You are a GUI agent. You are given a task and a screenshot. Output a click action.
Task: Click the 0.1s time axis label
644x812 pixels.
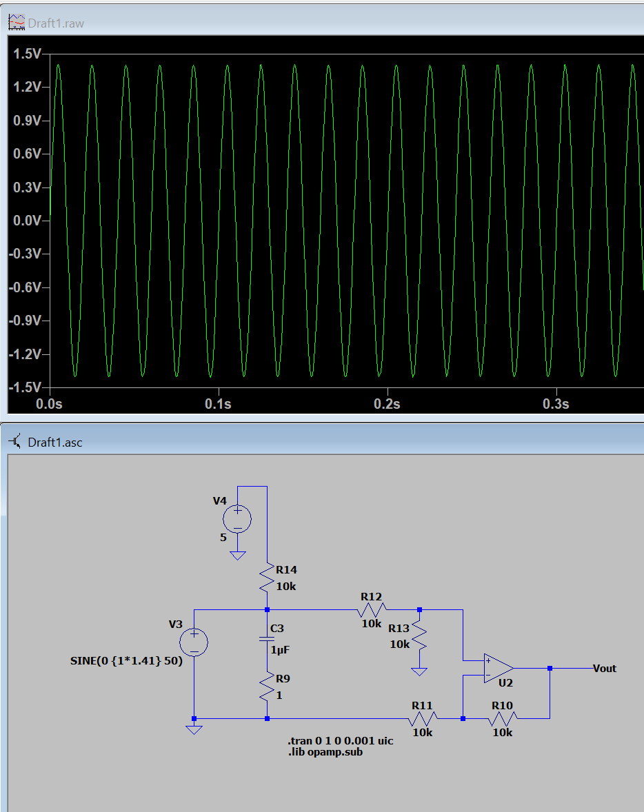(218, 404)
